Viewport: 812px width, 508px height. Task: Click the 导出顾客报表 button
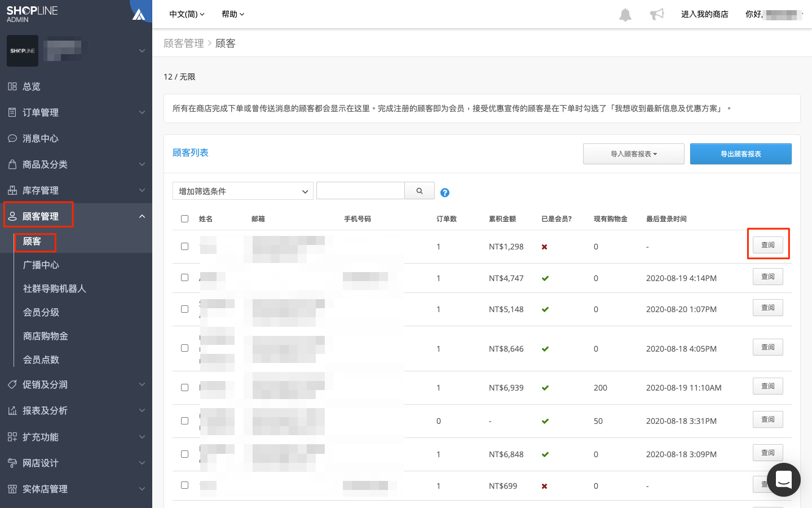(741, 154)
